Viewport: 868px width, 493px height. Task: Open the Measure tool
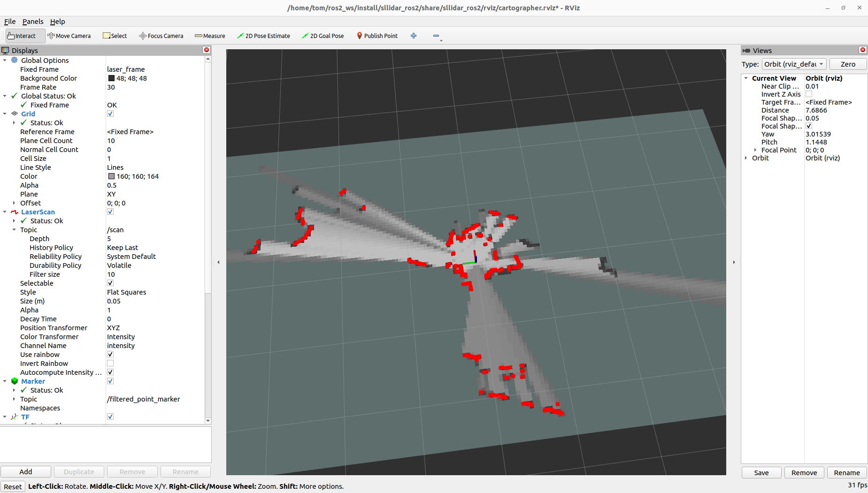pos(209,36)
